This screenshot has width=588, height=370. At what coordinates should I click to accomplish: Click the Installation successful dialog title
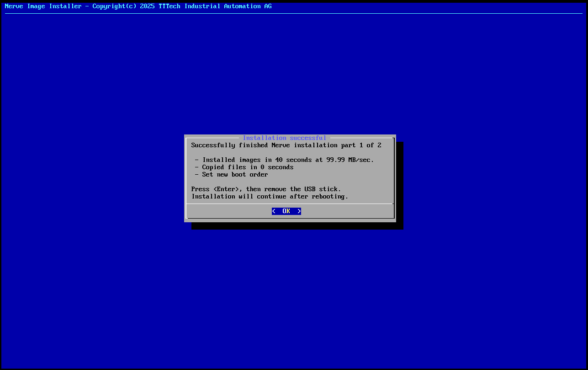[x=285, y=138]
